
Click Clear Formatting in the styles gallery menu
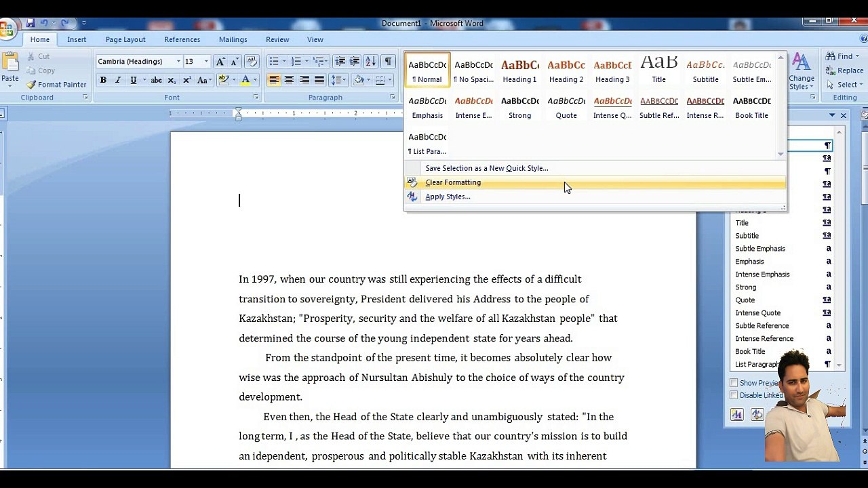595,182
